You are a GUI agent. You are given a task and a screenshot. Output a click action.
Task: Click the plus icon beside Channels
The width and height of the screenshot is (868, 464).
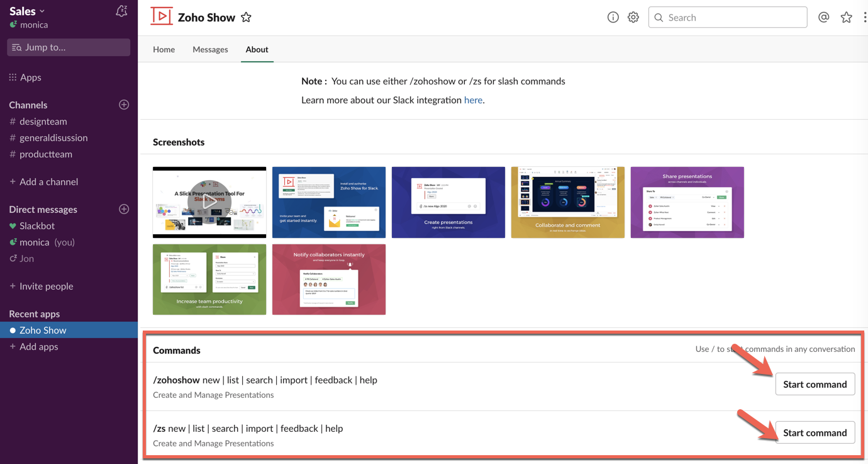[124, 105]
